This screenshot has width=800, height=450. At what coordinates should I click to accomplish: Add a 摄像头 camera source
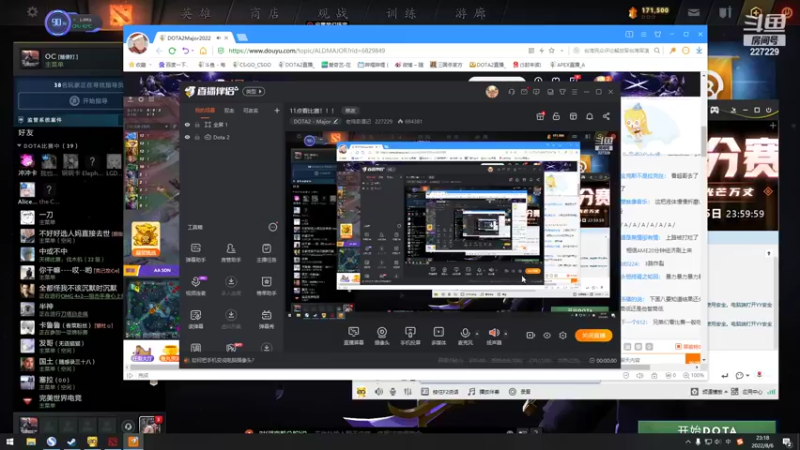tap(382, 336)
